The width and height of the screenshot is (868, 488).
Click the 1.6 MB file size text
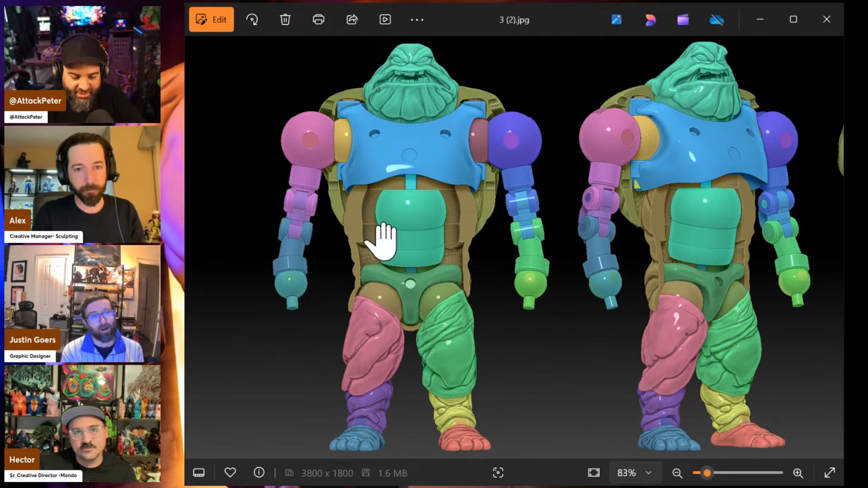(x=392, y=473)
